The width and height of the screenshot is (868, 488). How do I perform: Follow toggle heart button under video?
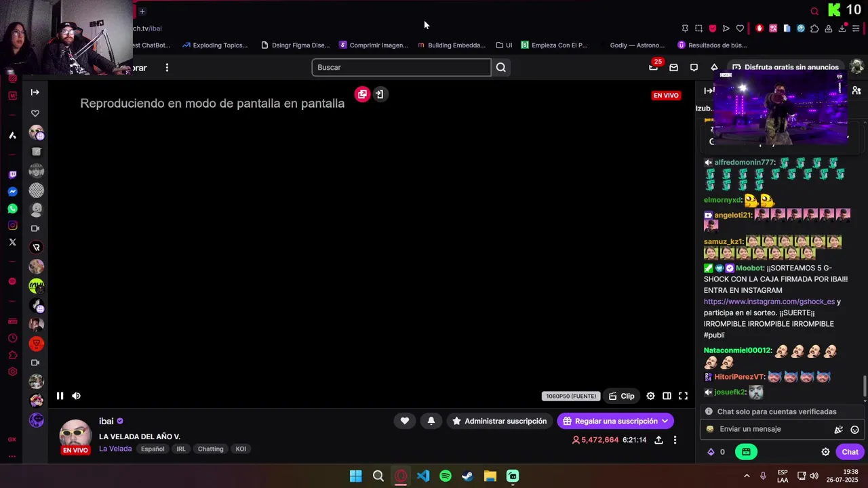405,421
